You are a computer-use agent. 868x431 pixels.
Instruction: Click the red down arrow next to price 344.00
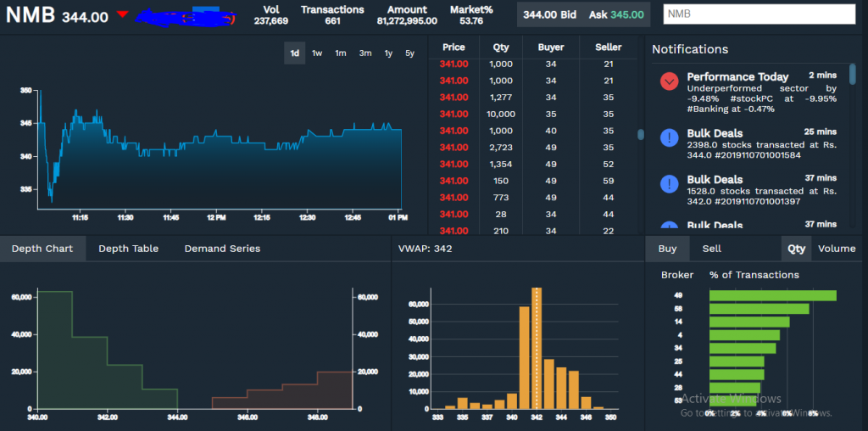point(123,14)
